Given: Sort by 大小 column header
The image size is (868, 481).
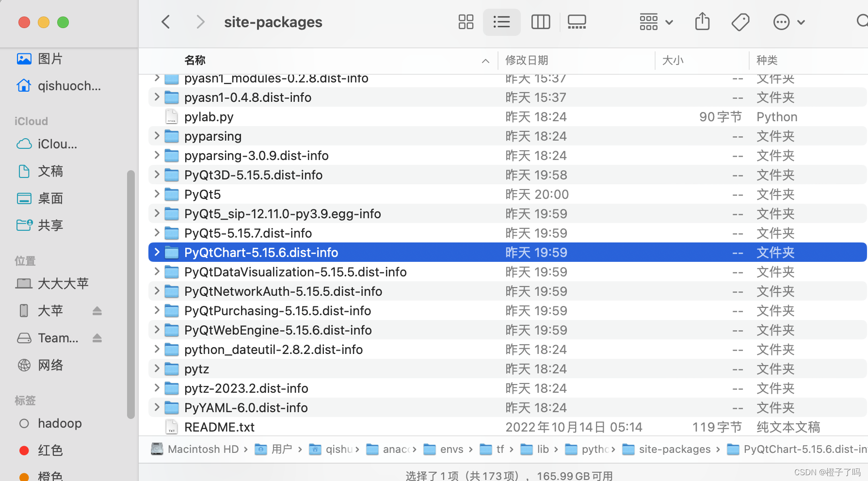Looking at the screenshot, I should (673, 60).
